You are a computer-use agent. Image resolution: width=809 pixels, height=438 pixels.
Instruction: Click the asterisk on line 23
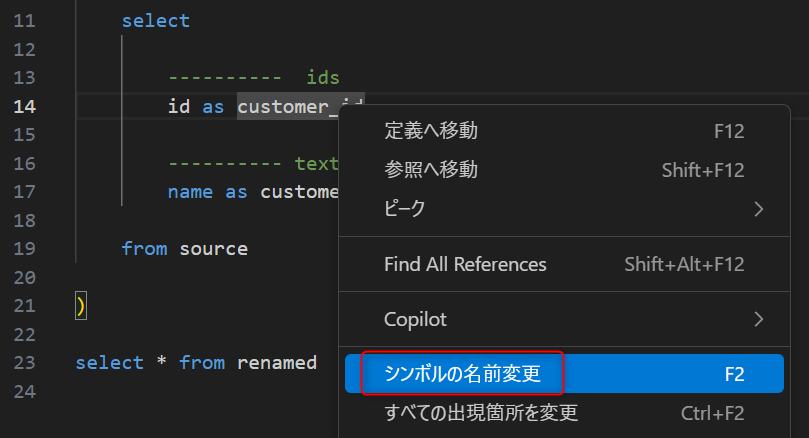(161, 362)
